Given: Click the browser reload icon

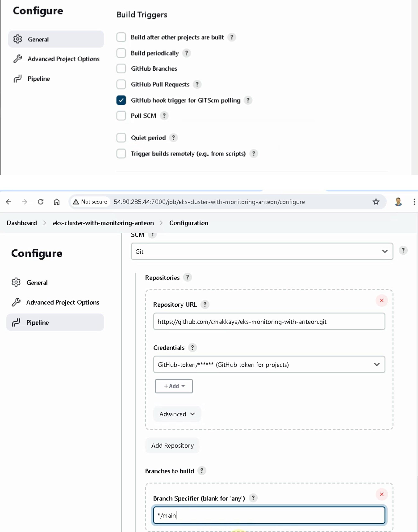Looking at the screenshot, I should coord(41,202).
